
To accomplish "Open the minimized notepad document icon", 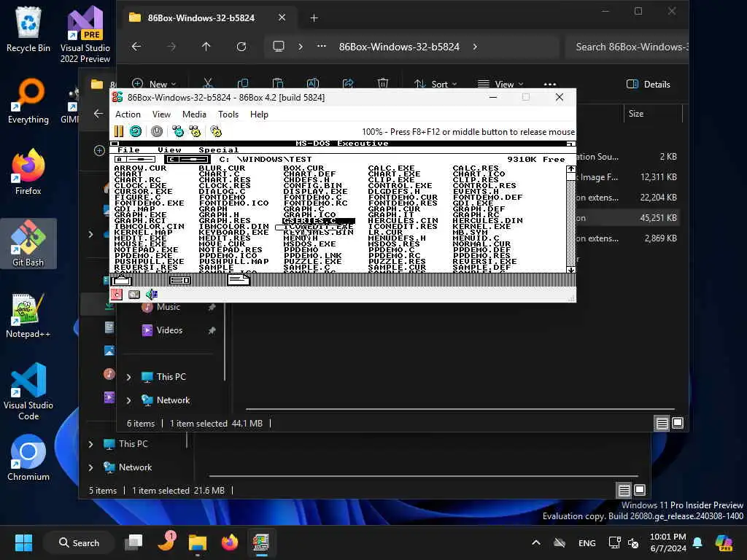I will pos(239,279).
